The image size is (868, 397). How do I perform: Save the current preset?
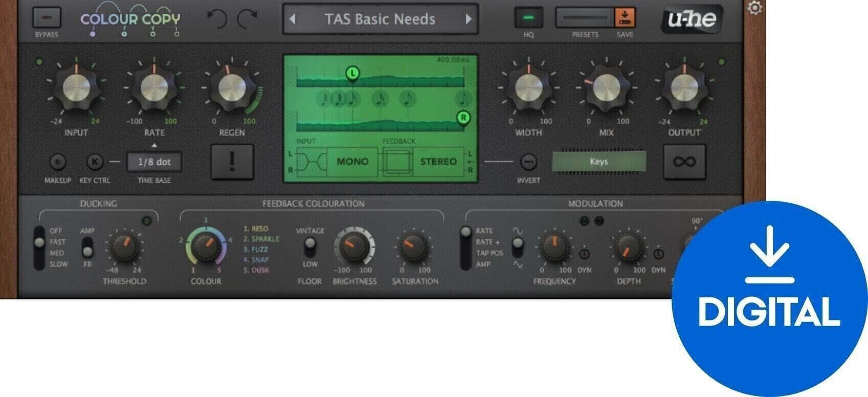coord(625,18)
